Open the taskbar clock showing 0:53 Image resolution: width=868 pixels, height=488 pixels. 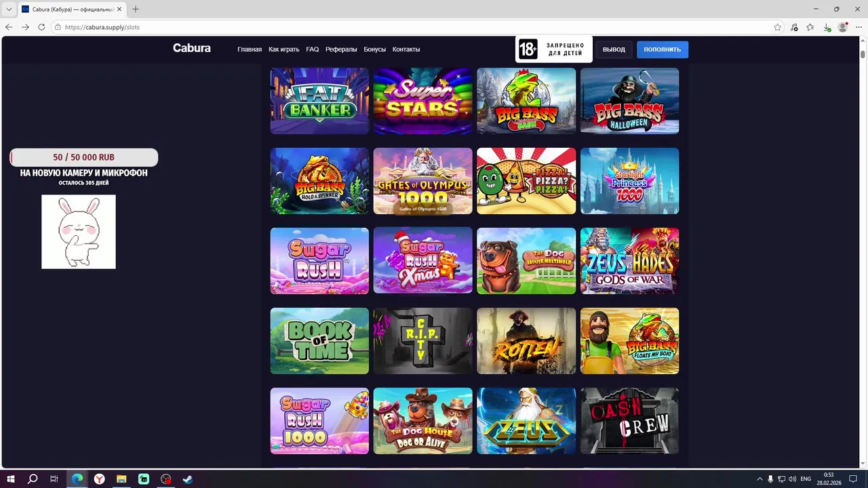(829, 479)
